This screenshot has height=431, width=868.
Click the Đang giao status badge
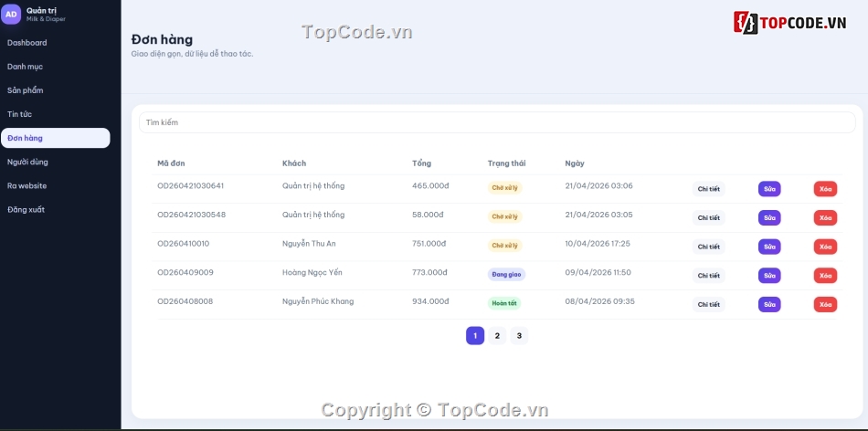click(506, 275)
